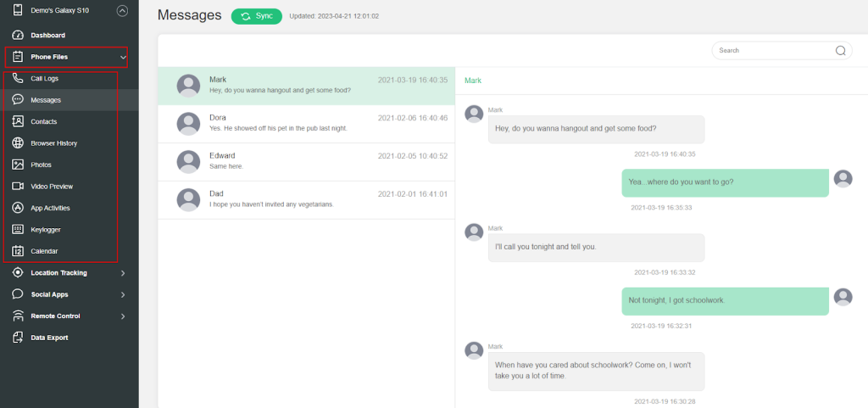Select Contacts in the sidebar
868x408 pixels.
point(44,121)
